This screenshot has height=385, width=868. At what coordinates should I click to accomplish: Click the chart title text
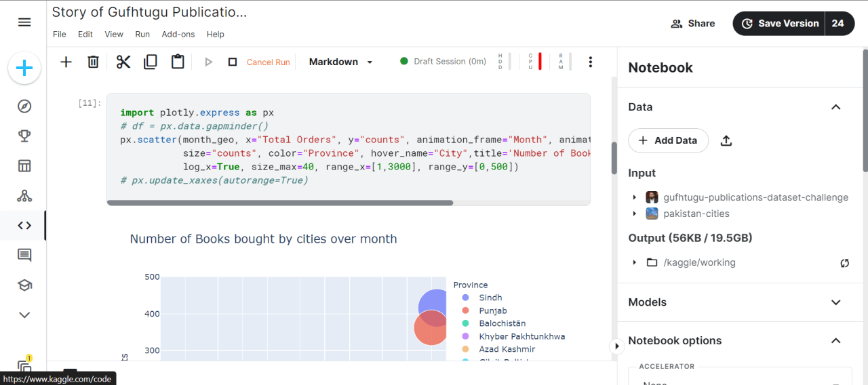tap(263, 239)
